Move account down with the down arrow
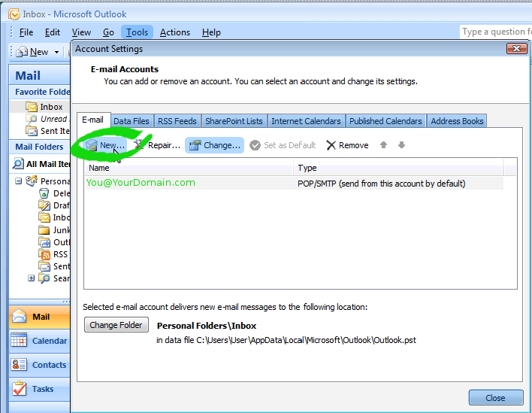This screenshot has height=413, width=532. tap(401, 145)
